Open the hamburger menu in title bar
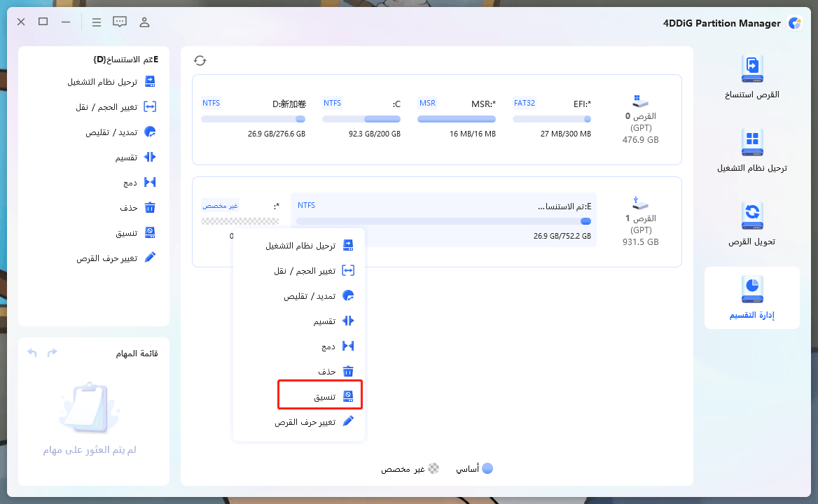 [97, 22]
